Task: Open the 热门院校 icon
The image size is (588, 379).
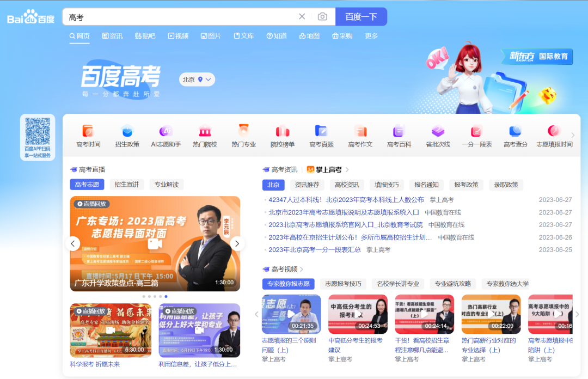Action: (205, 136)
